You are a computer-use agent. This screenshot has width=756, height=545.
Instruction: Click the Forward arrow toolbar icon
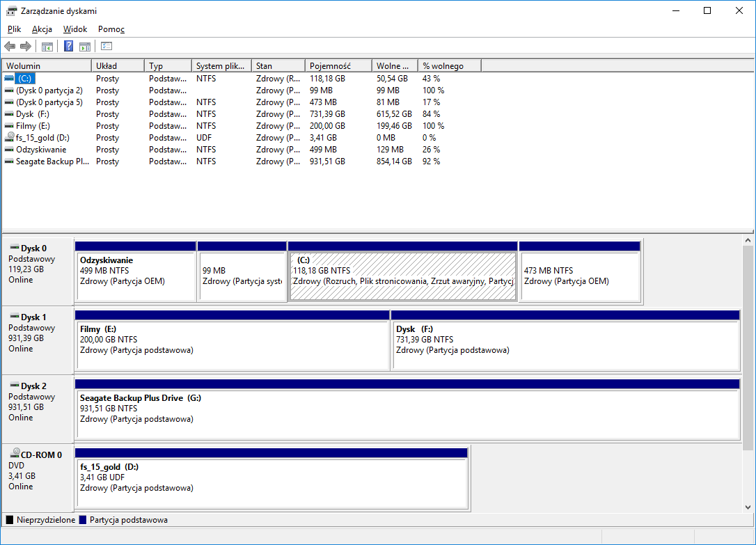pos(26,47)
